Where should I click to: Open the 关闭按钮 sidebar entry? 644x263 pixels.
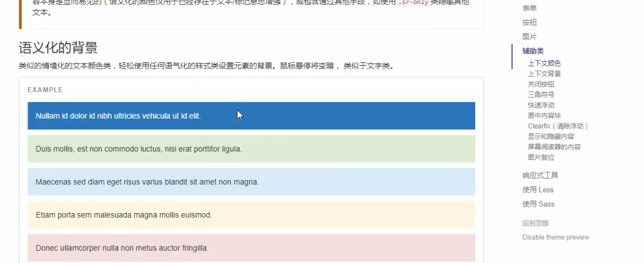click(541, 84)
